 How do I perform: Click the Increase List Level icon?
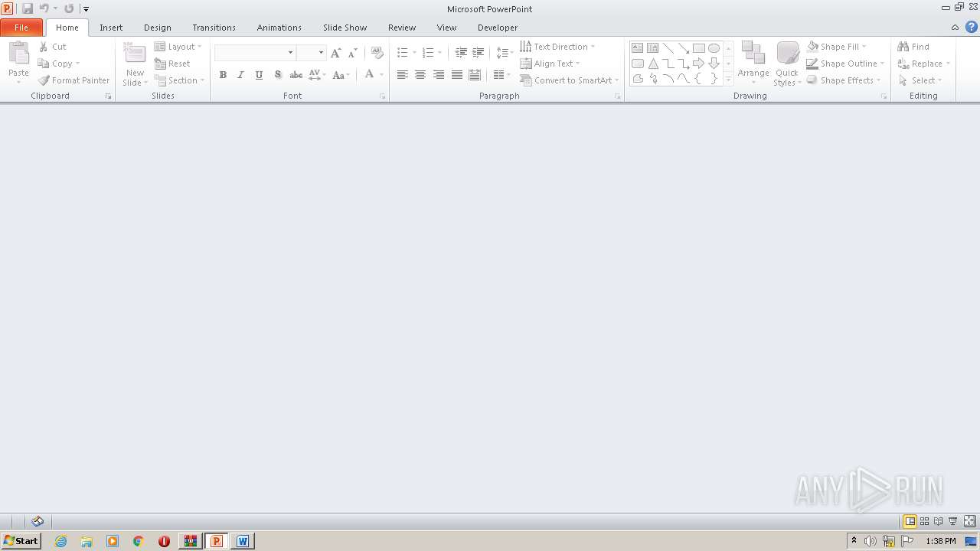[x=479, y=53]
